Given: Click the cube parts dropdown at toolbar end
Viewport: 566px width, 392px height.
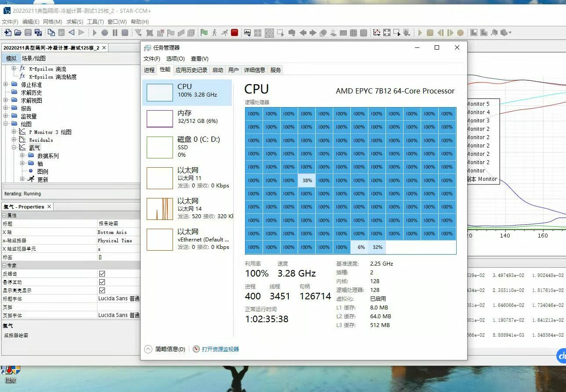Looking at the screenshot, I should [505, 32].
